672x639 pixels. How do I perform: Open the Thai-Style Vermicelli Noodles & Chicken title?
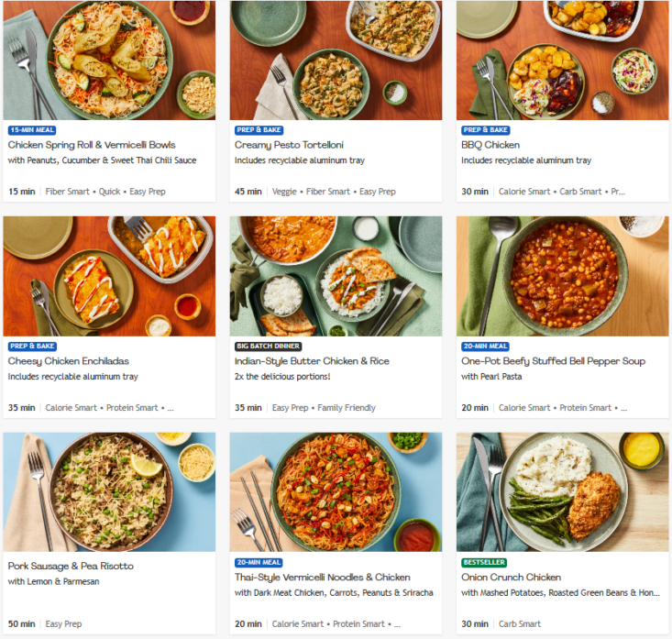point(322,578)
